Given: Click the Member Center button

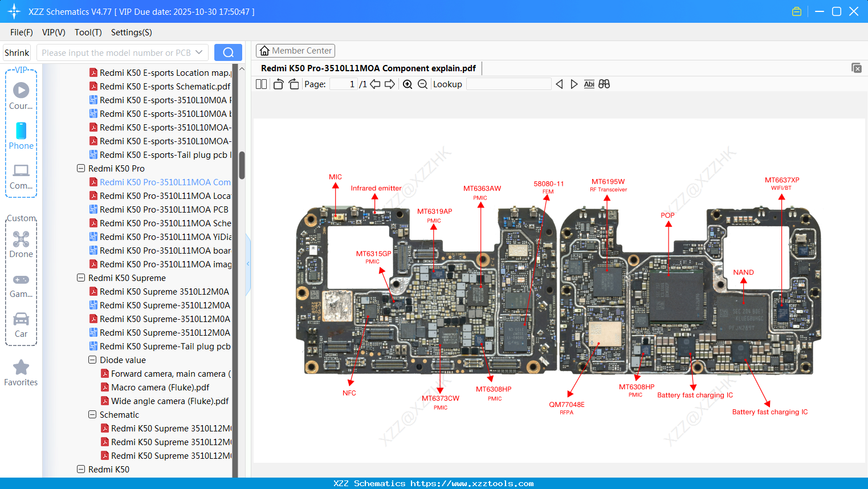Looking at the screenshot, I should click(x=295, y=50).
